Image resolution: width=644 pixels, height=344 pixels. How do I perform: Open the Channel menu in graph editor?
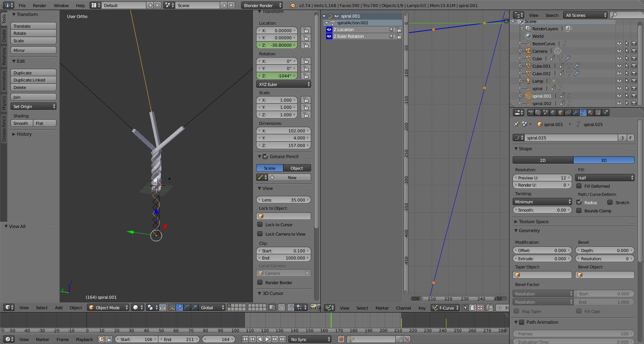tap(403, 308)
